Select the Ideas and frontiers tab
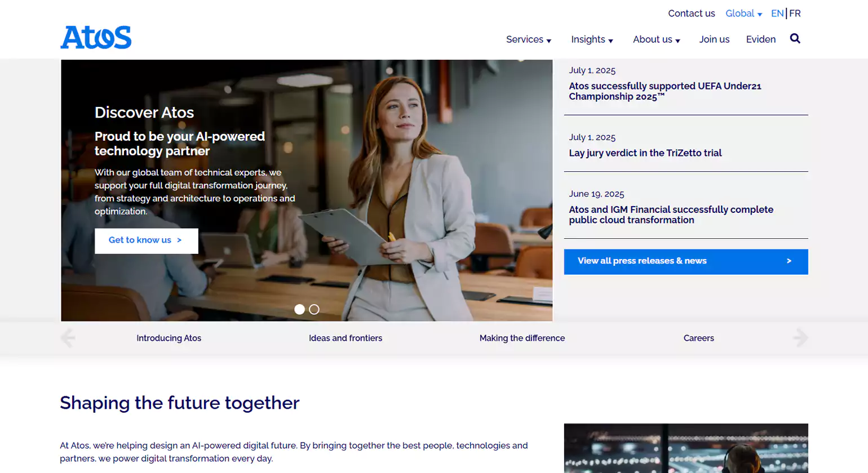This screenshot has width=868, height=473. click(x=345, y=338)
